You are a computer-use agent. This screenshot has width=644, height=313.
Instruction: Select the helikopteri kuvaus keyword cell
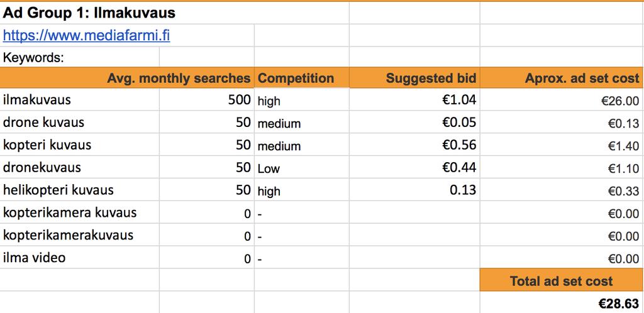(x=80, y=190)
